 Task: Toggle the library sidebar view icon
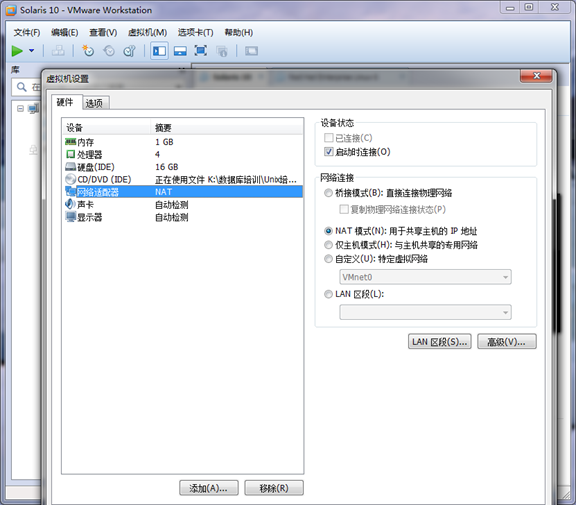[159, 51]
